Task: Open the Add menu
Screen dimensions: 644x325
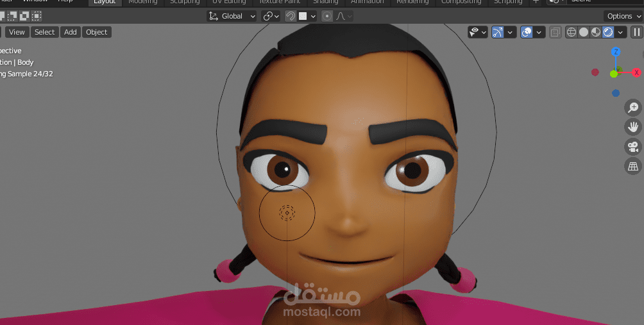Action: 70,32
